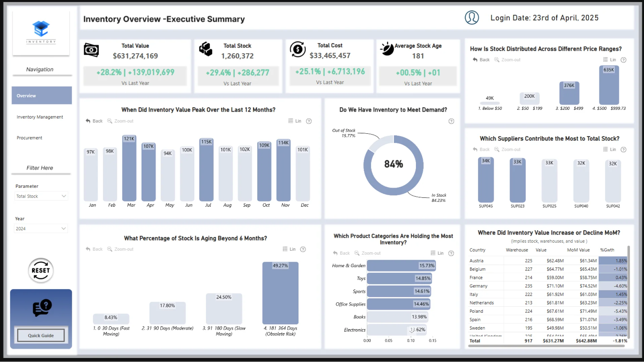Click the Quick Guide chat icon
This screenshot has width=644, height=362.
42,307
